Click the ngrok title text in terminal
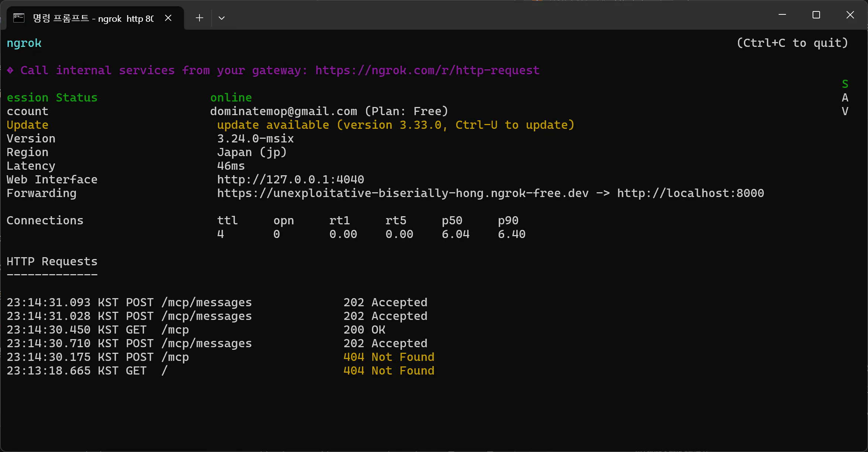This screenshot has width=868, height=452. coord(24,43)
